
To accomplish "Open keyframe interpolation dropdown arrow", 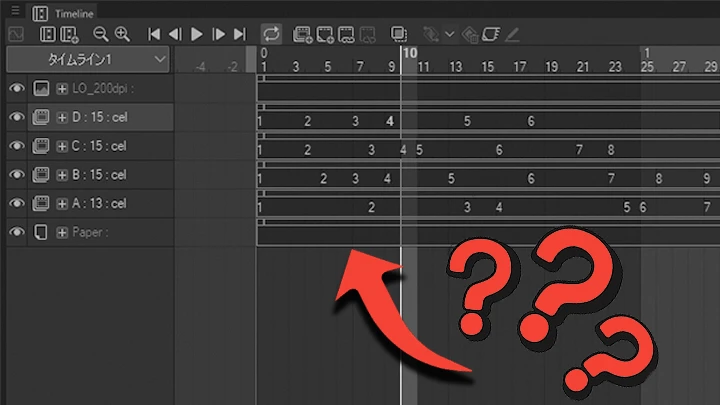I will pyautogui.click(x=450, y=34).
